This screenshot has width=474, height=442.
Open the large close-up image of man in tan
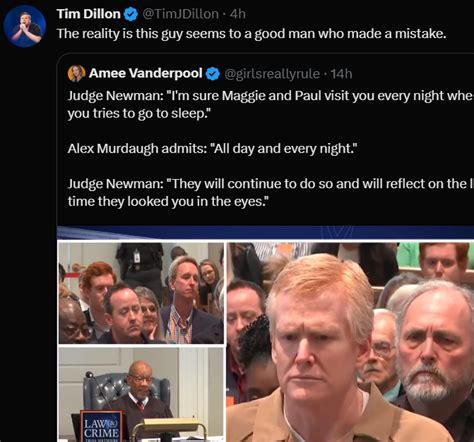(350, 342)
